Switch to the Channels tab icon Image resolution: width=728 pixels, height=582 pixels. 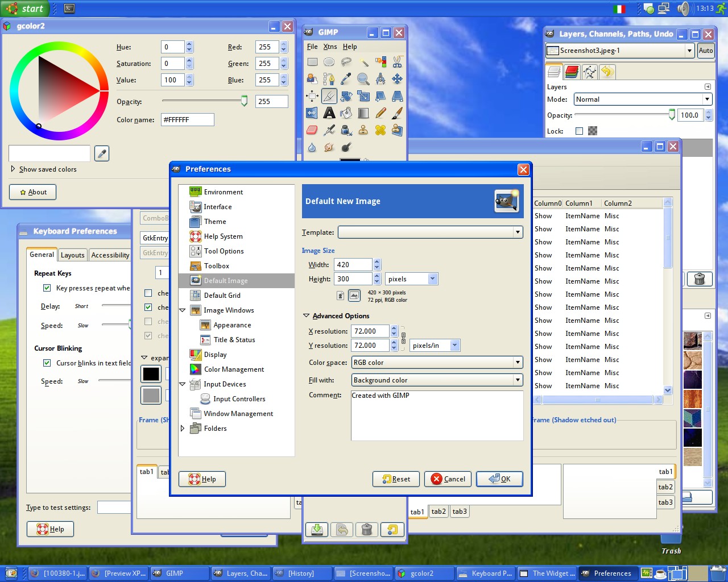pyautogui.click(x=572, y=72)
